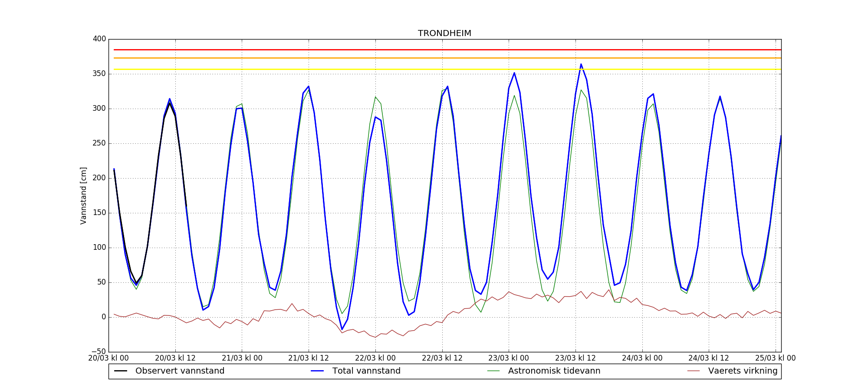Click the 350 y-axis tick label
The width and height of the screenshot is (868, 391).
tap(99, 74)
